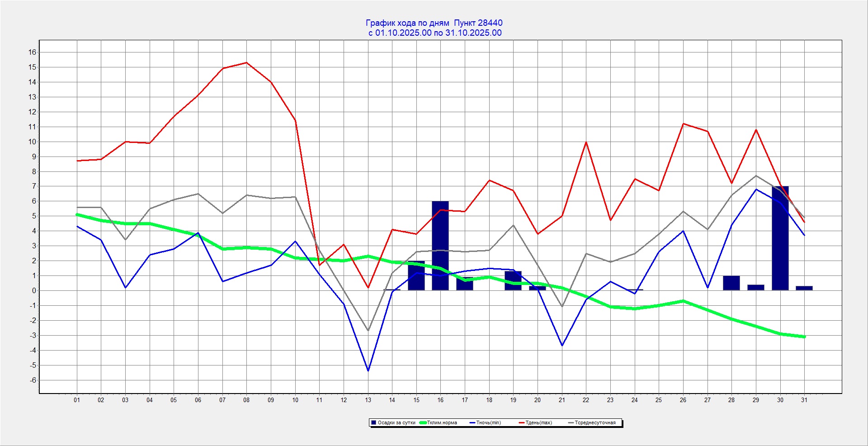Click the blue 'Тночь(min)' legend line marker
This screenshot has width=868, height=446.
(x=472, y=423)
